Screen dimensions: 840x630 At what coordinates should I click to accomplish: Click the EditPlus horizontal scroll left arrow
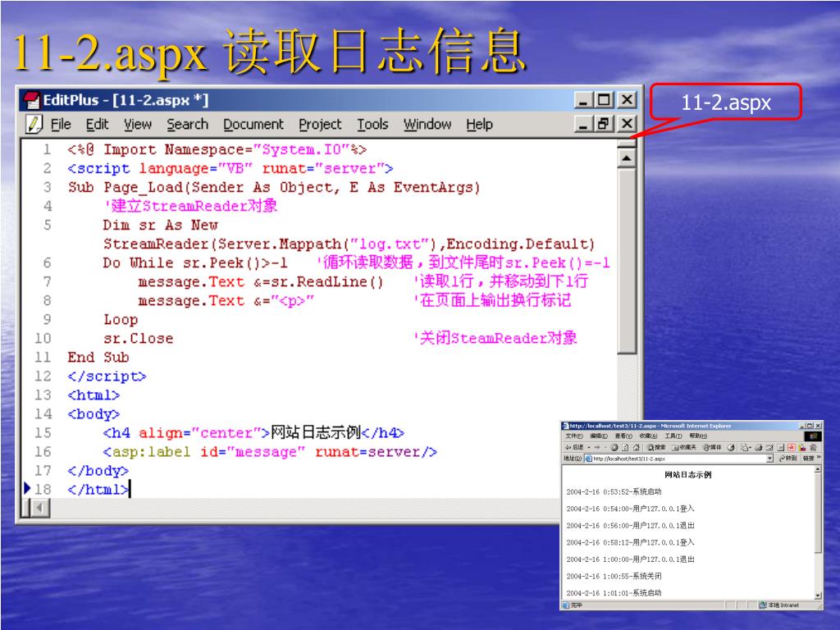click(39, 507)
